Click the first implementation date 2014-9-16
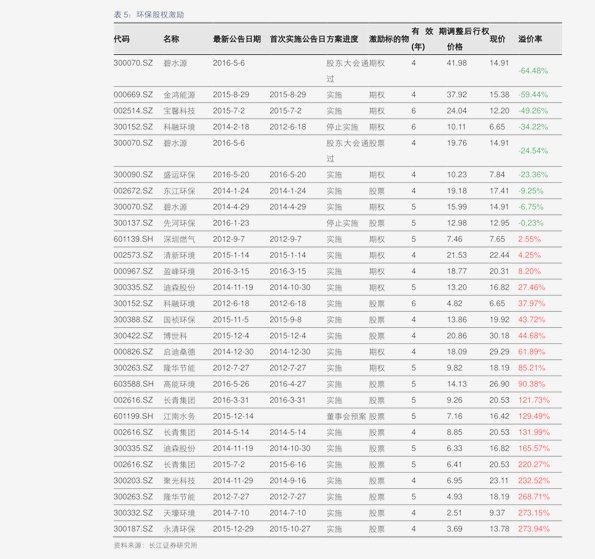Image resolution: width=595 pixels, height=559 pixels. tap(288, 480)
